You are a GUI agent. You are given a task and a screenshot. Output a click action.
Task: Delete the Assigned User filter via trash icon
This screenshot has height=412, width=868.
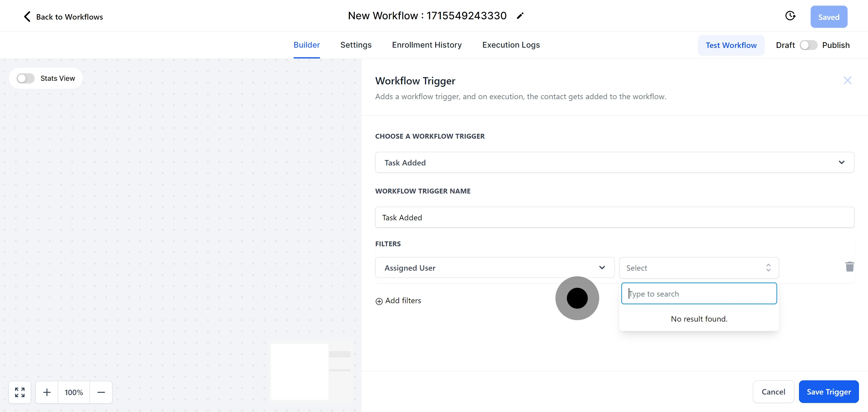[x=850, y=266]
